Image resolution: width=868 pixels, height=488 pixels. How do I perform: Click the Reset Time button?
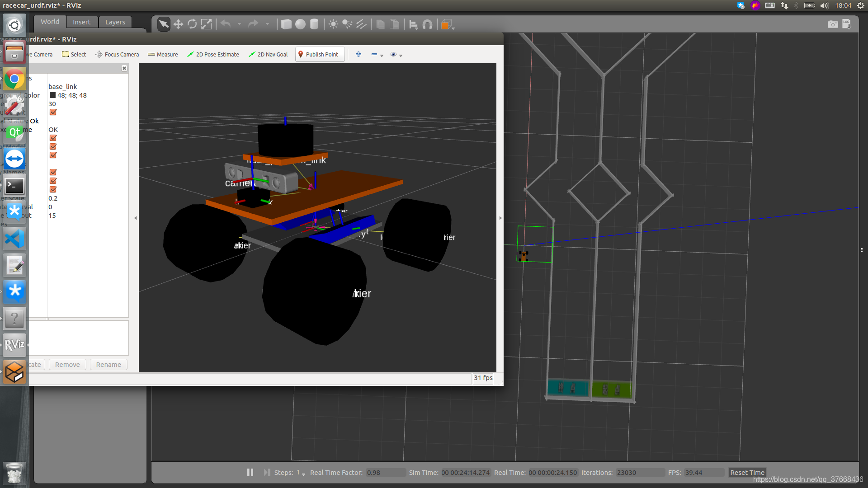(x=747, y=472)
